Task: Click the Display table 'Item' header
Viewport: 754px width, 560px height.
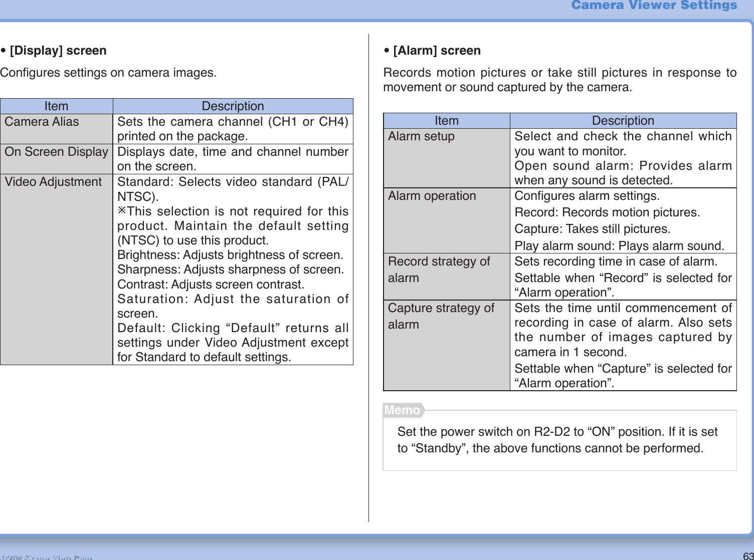Action: pos(57,106)
